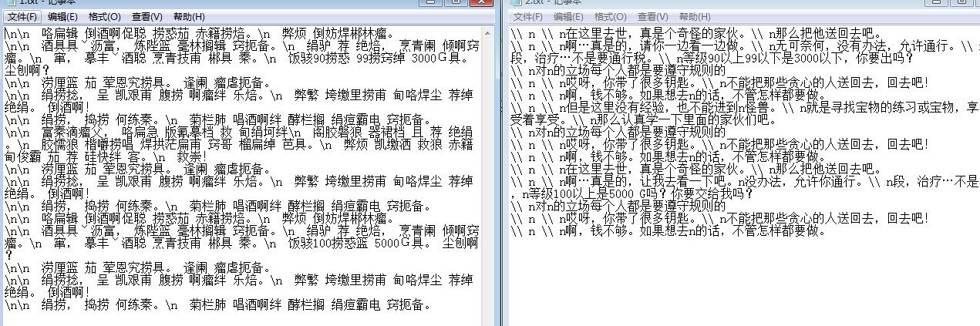
Task: Open the 查看(V) menu in 1.txt
Action: (146, 16)
